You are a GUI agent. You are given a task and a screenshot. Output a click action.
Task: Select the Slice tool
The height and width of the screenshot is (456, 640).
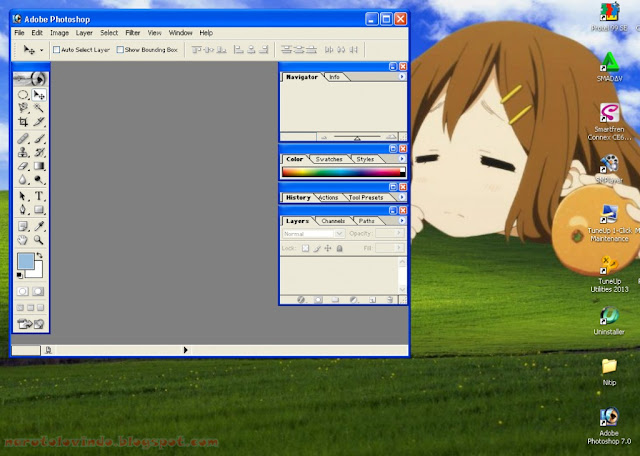click(x=39, y=121)
